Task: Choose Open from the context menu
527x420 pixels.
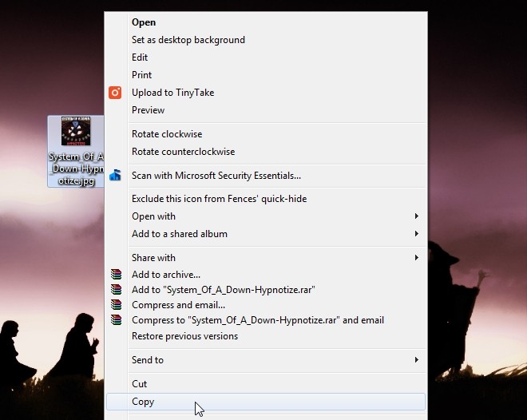Action: pos(266,22)
